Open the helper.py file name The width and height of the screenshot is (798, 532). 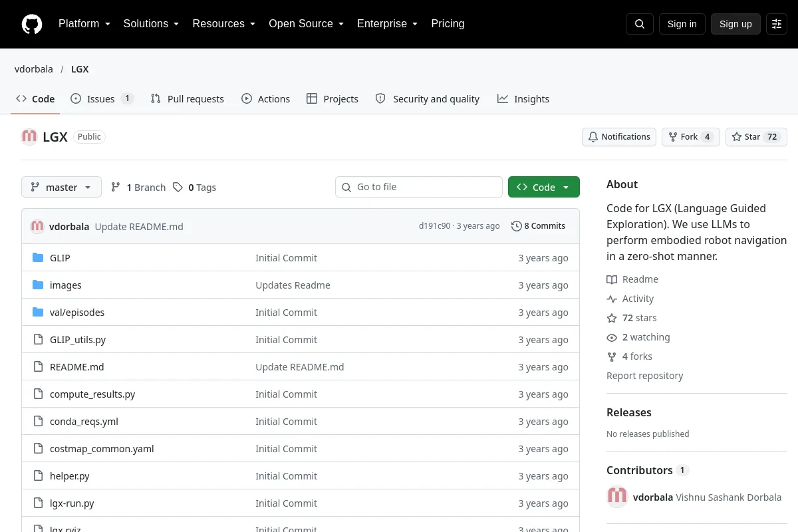point(70,476)
